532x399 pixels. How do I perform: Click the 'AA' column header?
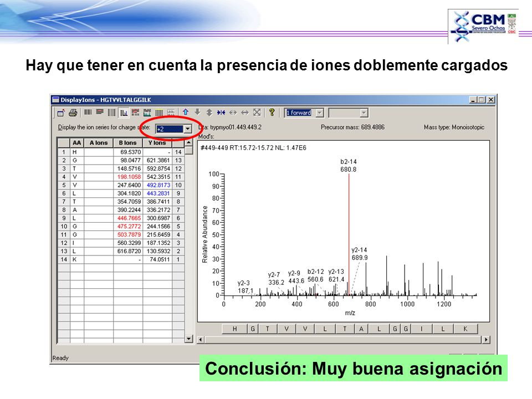76,143
